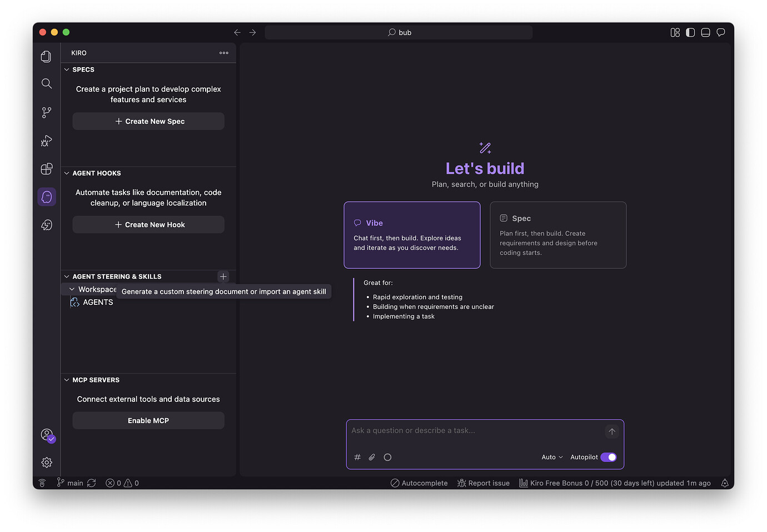Select the Kiro ghost icon in sidebar
Image resolution: width=767 pixels, height=532 pixels.
[x=47, y=197]
